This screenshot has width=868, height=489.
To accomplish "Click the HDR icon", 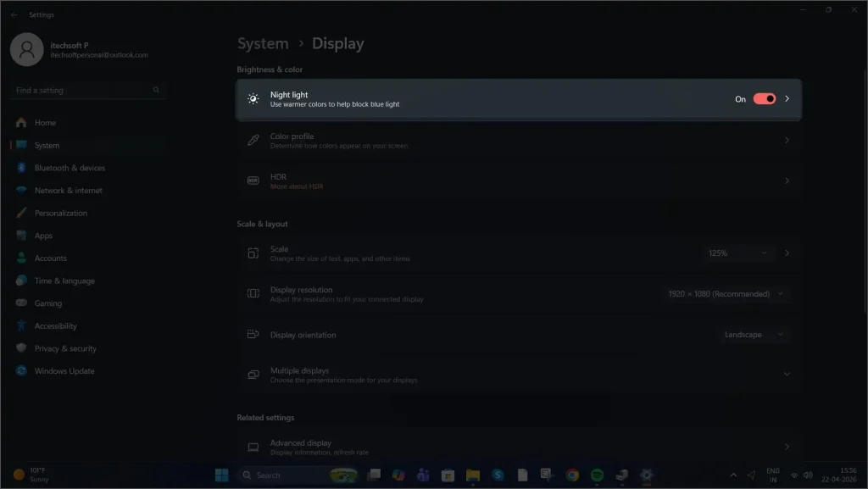I will (252, 181).
